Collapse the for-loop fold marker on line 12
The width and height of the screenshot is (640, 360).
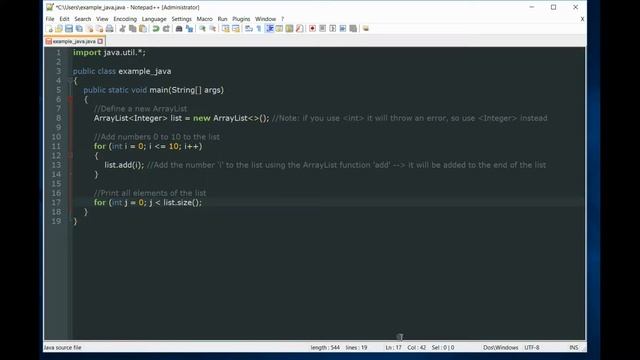[70, 156]
